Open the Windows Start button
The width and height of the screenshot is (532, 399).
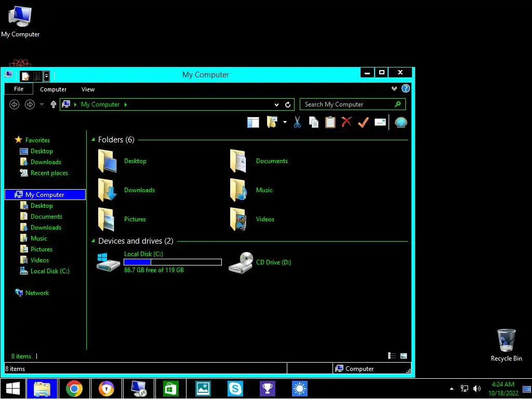pyautogui.click(x=13, y=389)
